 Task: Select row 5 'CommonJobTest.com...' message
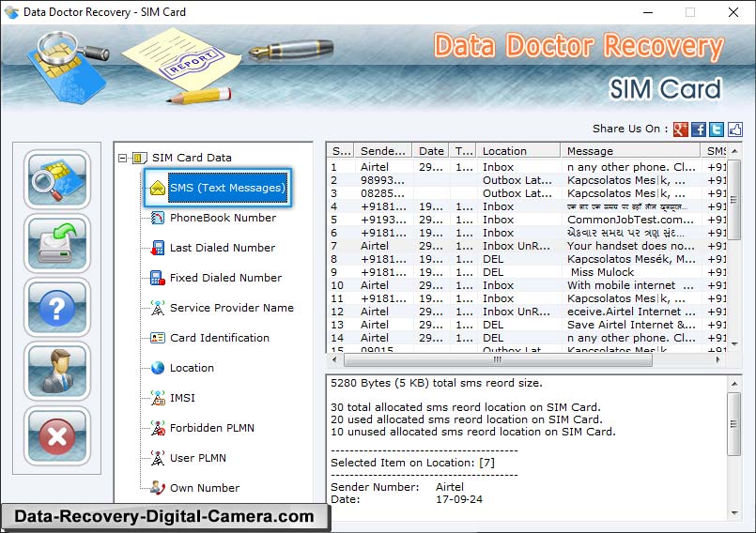[x=630, y=220]
